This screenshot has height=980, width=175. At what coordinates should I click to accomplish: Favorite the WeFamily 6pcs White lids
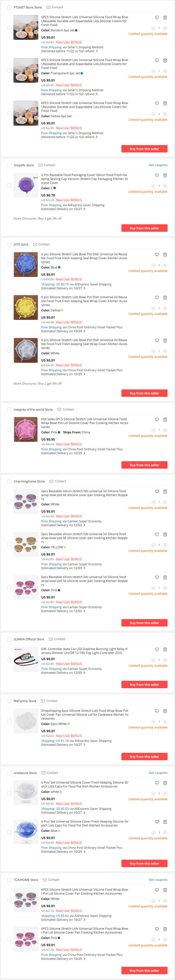tap(157, 711)
